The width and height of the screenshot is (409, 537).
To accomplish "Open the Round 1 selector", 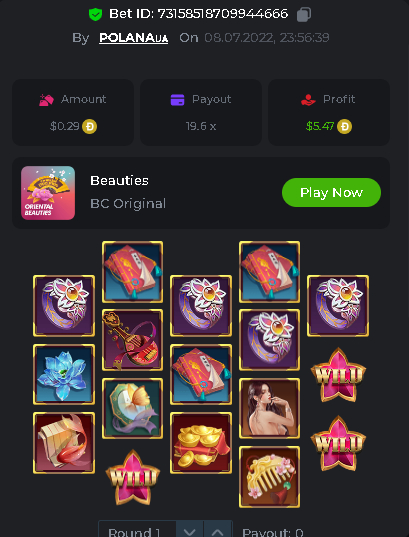I will pyautogui.click(x=137, y=531).
